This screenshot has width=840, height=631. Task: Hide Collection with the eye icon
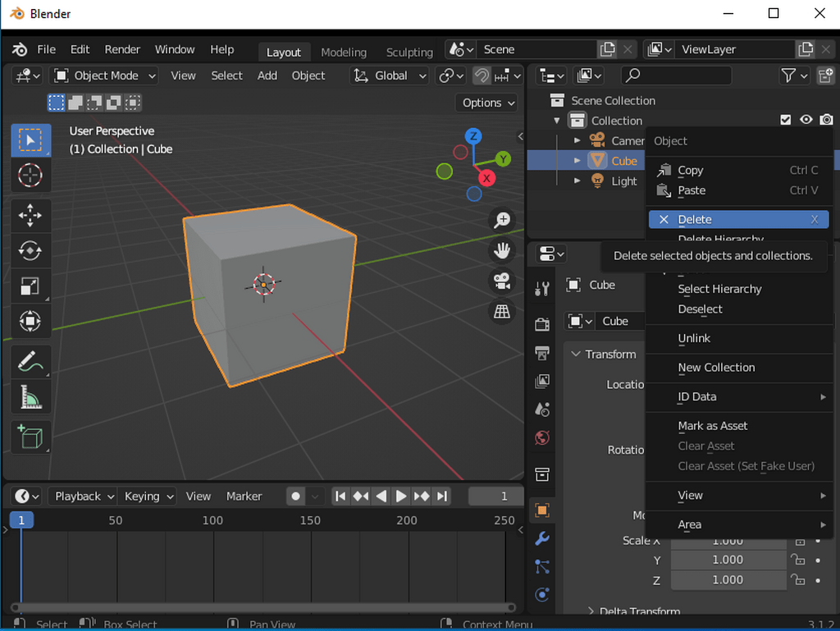(x=806, y=121)
